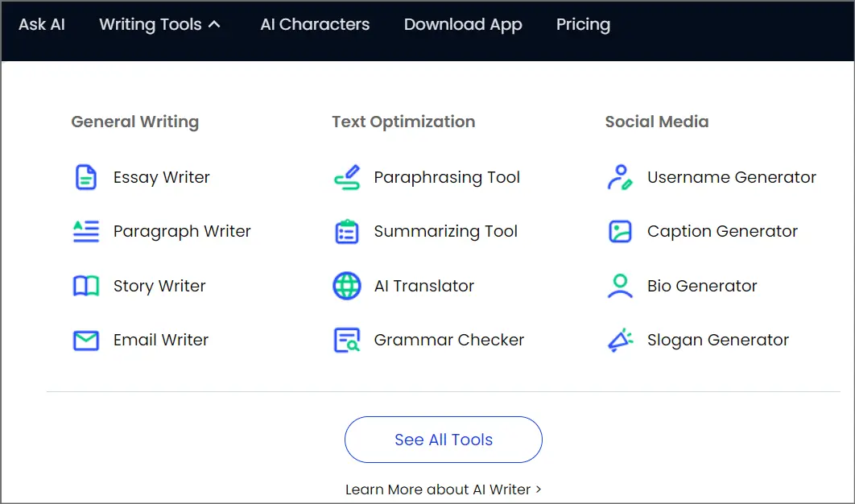Open AI Translator via the globe icon
This screenshot has width=855, height=504.
click(x=345, y=286)
